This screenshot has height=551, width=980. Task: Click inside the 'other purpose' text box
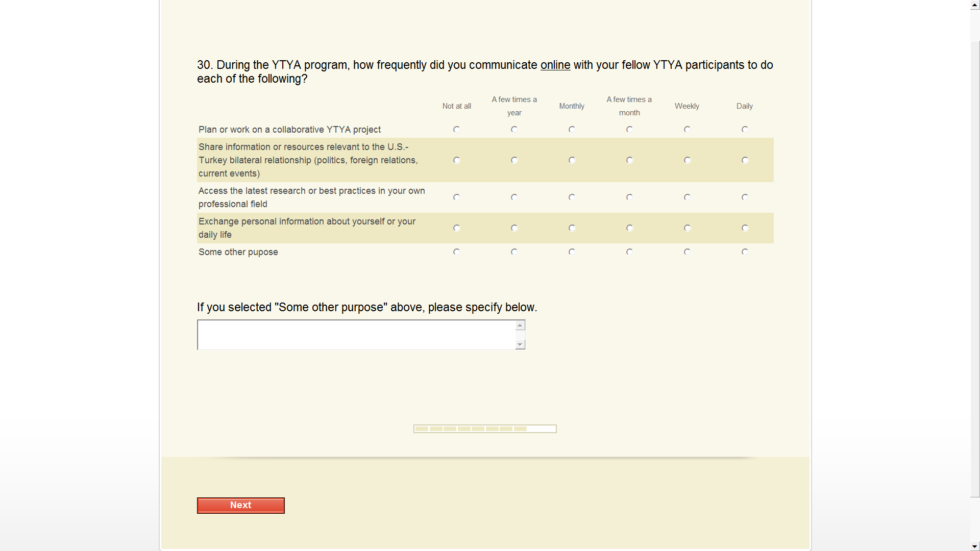[x=356, y=335]
